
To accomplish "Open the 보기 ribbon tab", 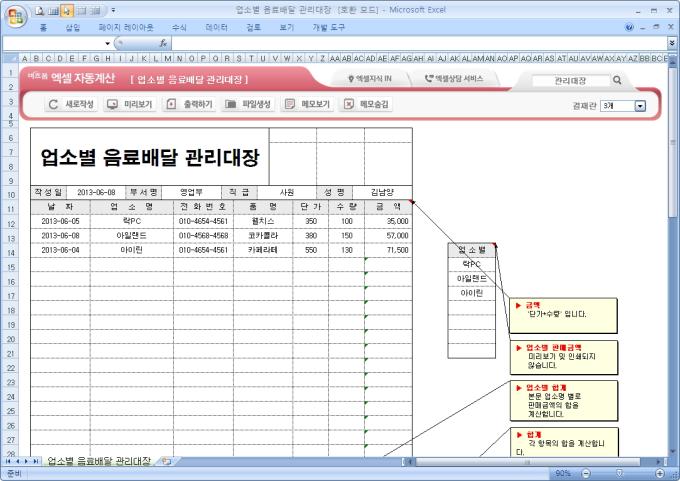I will pos(287,27).
